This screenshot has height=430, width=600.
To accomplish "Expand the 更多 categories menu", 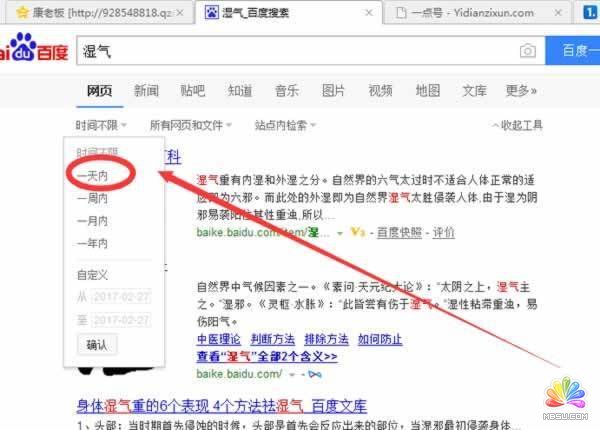I will point(521,91).
